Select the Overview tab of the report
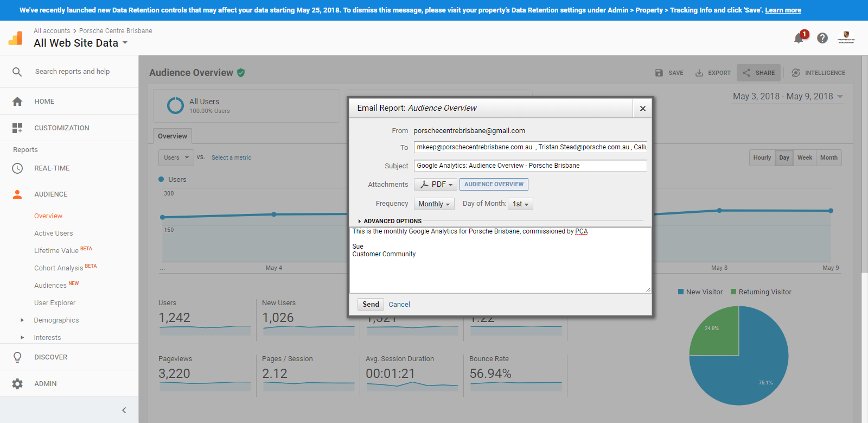 [173, 136]
